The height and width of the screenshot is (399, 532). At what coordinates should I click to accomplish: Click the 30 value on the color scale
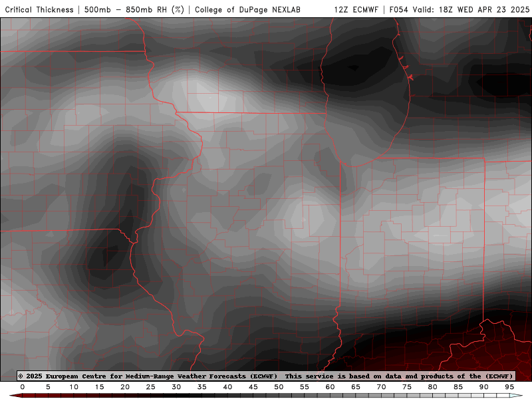(176, 387)
